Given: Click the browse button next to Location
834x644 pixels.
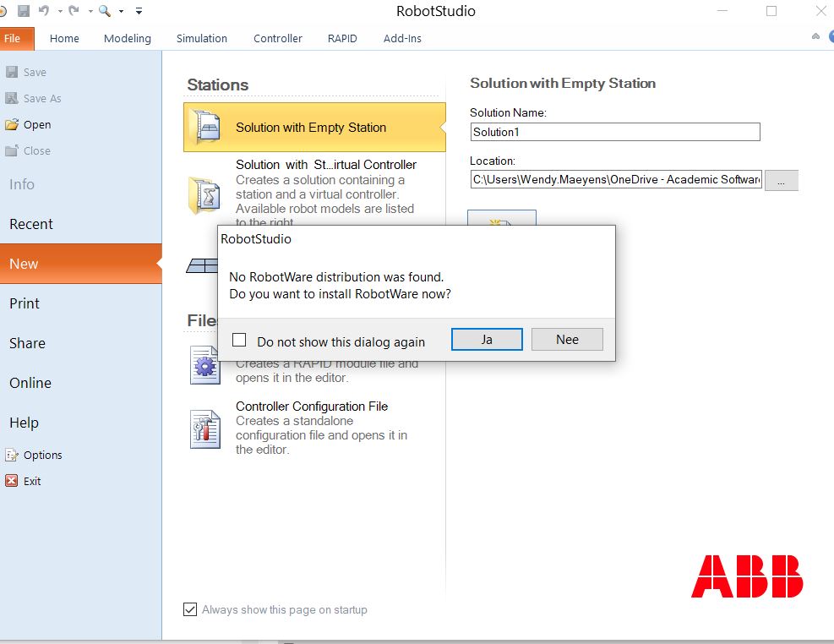Looking at the screenshot, I should click(x=782, y=180).
